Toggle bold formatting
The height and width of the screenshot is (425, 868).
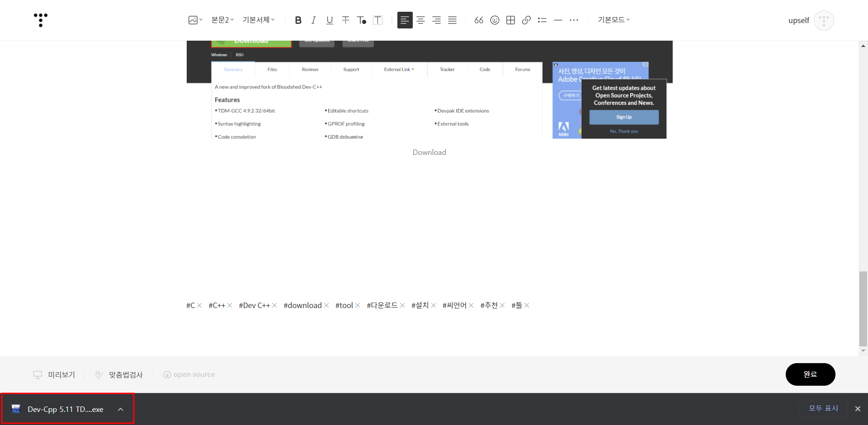[298, 20]
